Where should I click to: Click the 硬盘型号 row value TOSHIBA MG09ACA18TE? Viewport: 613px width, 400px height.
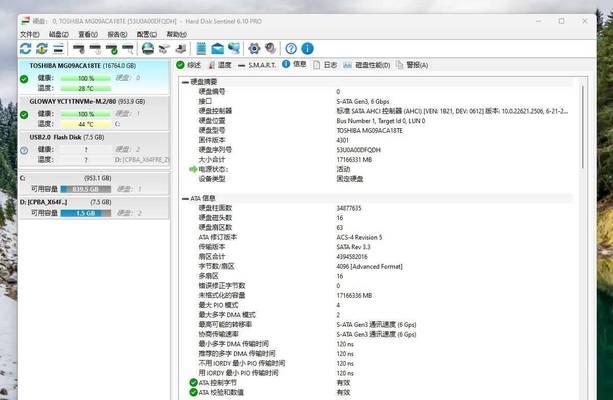[x=369, y=131]
